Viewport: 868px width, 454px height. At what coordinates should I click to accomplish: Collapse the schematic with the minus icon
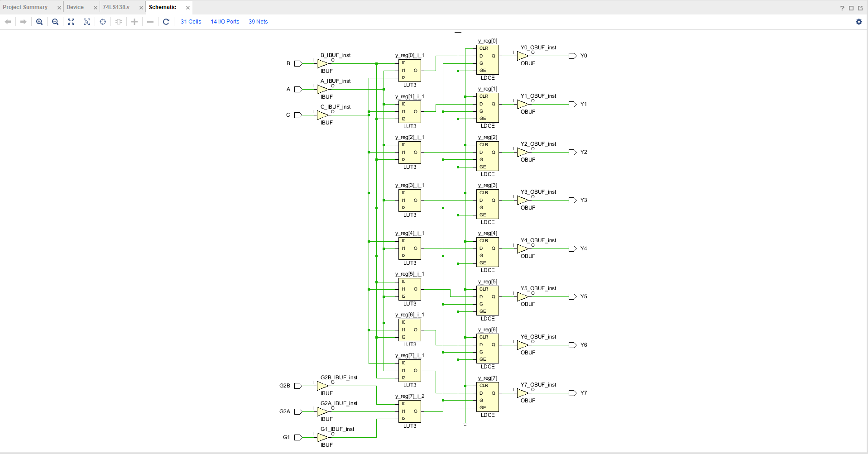pos(150,22)
